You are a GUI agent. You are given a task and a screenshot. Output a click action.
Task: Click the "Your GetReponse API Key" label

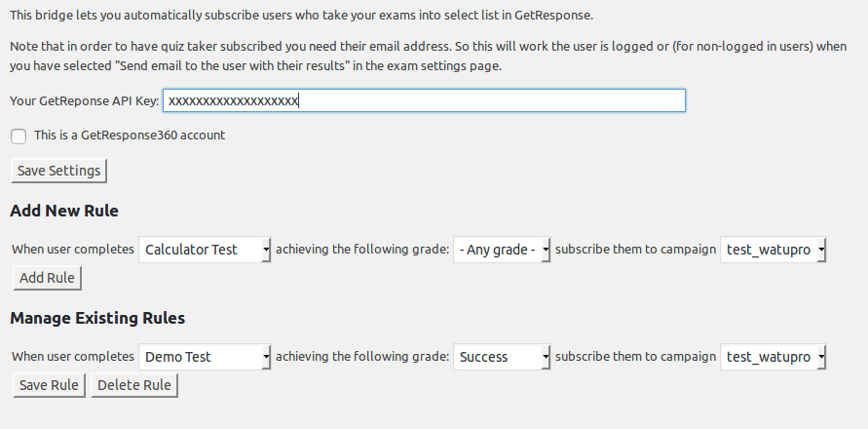pyautogui.click(x=84, y=100)
